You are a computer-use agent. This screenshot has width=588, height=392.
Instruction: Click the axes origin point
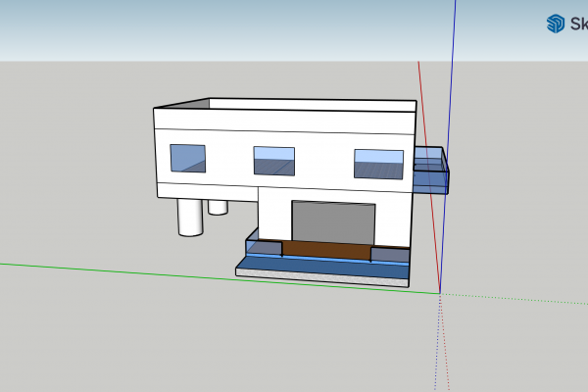click(x=440, y=292)
